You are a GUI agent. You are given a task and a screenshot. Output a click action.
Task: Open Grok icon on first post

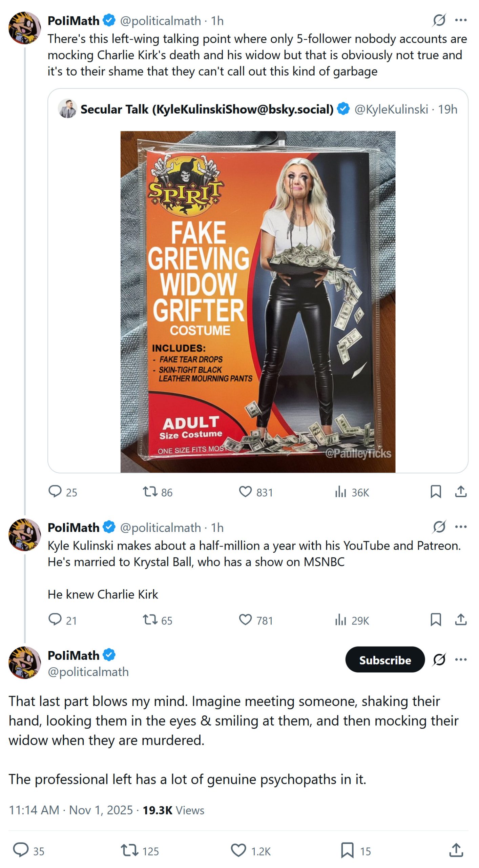point(439,20)
